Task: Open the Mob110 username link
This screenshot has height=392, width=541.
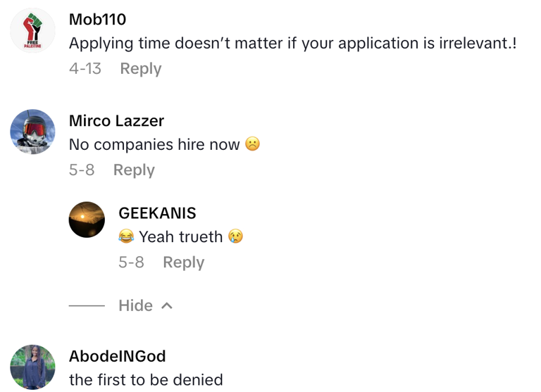Action: 97,20
